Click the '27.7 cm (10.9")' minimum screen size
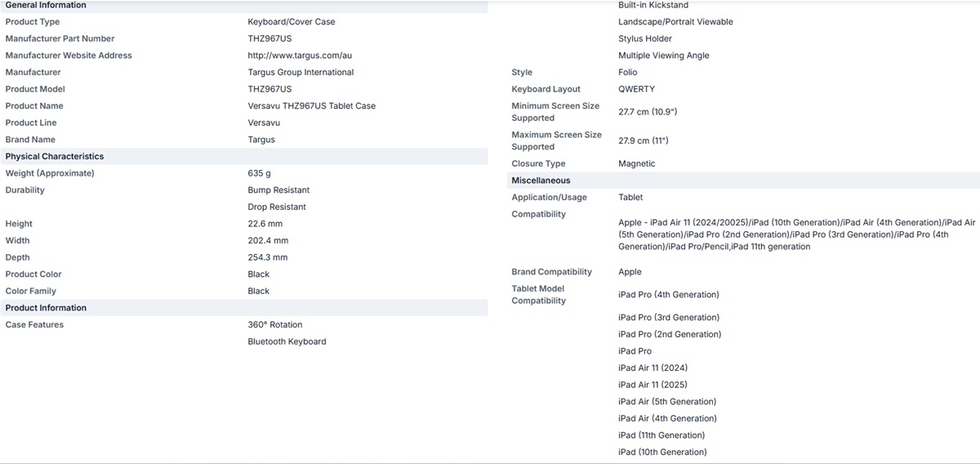980x464 pixels. [x=648, y=112]
